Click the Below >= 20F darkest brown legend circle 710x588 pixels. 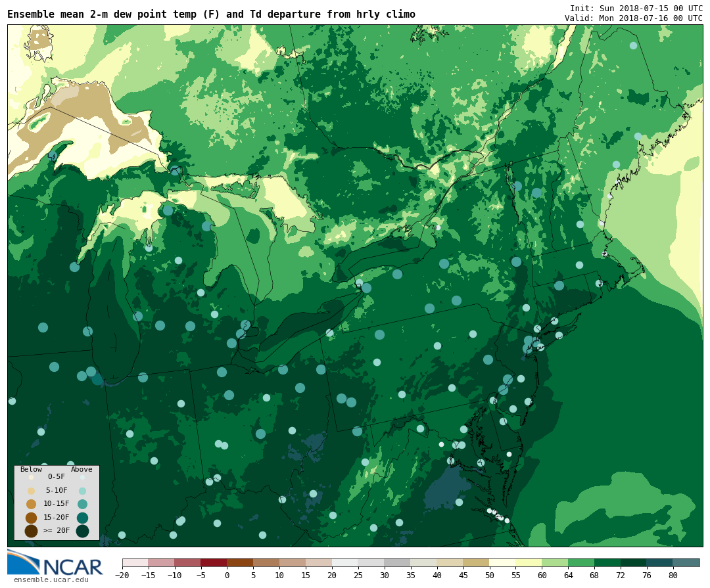point(31,531)
